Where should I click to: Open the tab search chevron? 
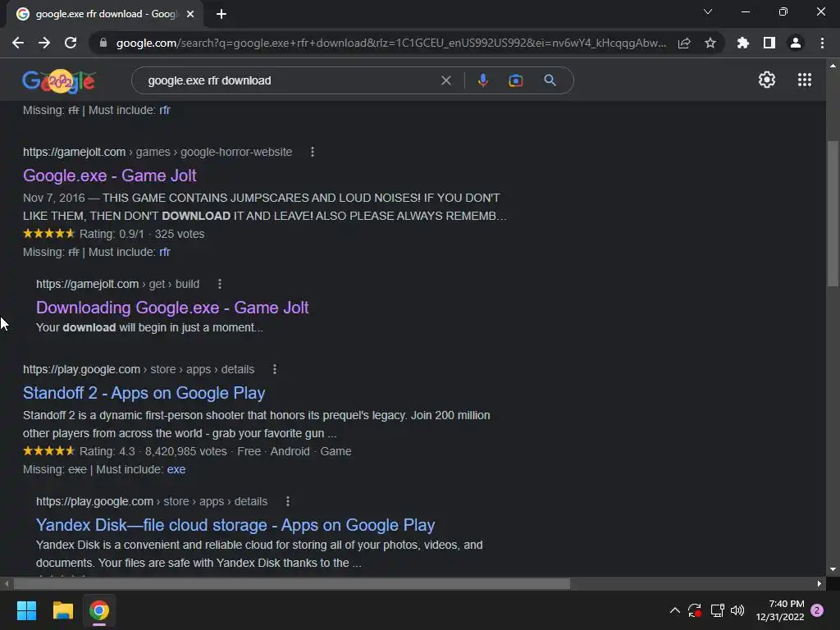tap(708, 11)
